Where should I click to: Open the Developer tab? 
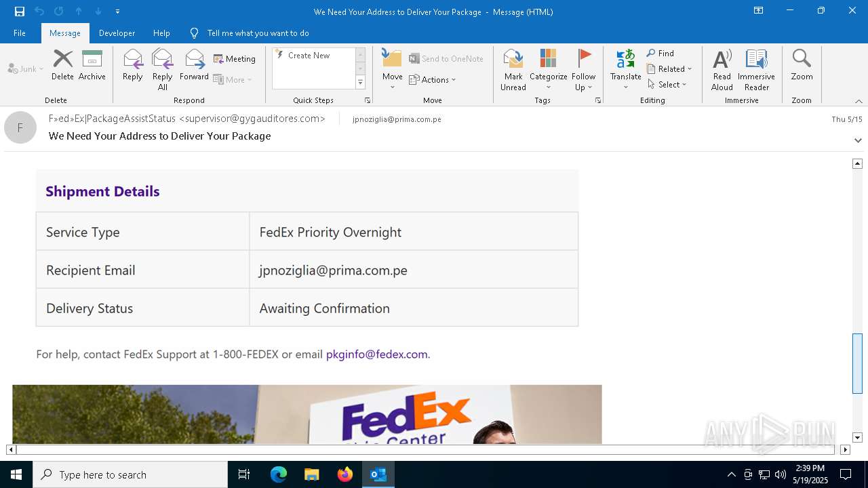117,33
